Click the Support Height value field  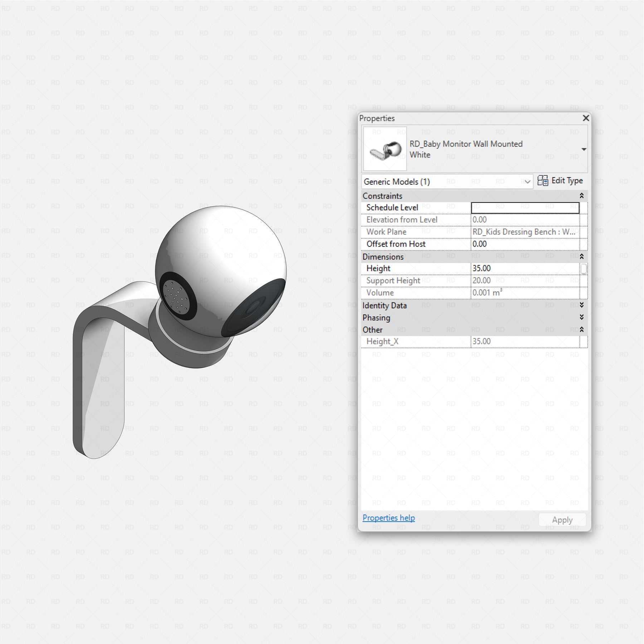[x=525, y=281]
